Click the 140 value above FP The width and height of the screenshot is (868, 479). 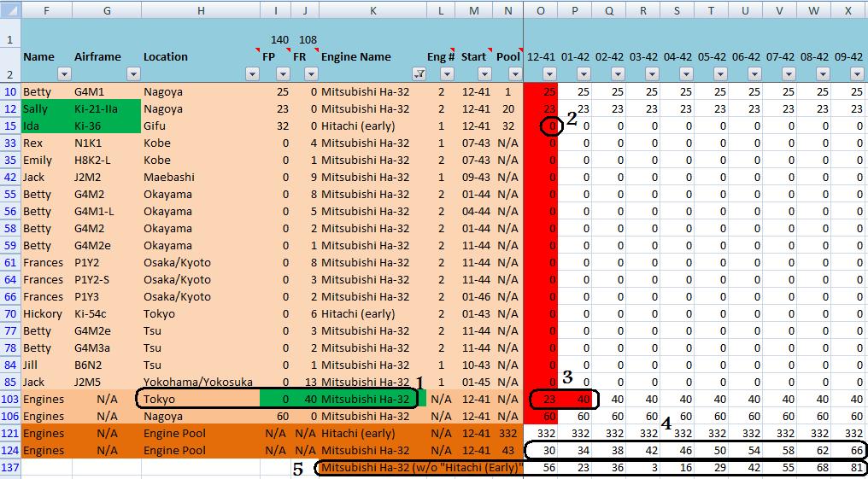(279, 40)
